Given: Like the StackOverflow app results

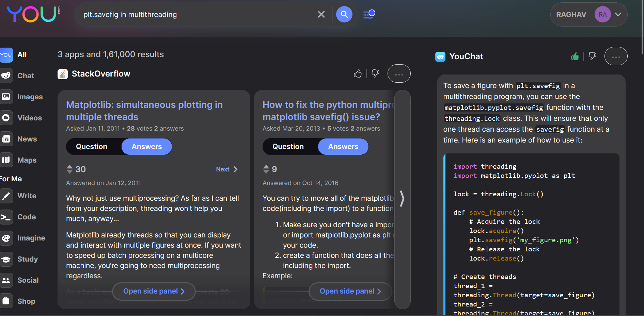Looking at the screenshot, I should pos(358,73).
